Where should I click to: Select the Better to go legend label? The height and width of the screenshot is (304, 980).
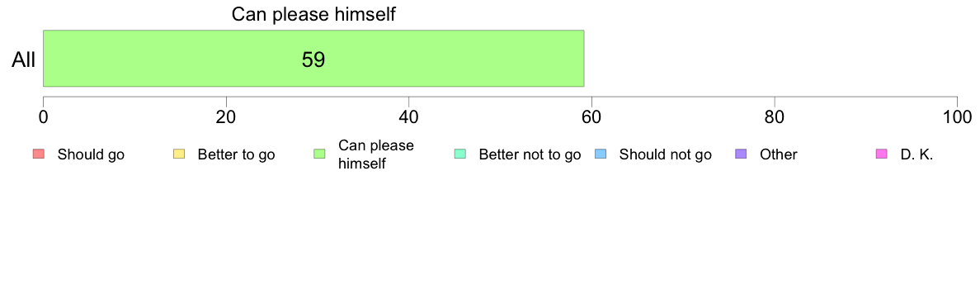236,155
